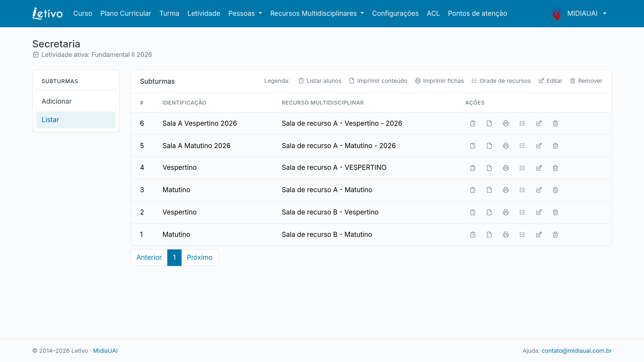Open the ACL menu item

click(x=433, y=13)
